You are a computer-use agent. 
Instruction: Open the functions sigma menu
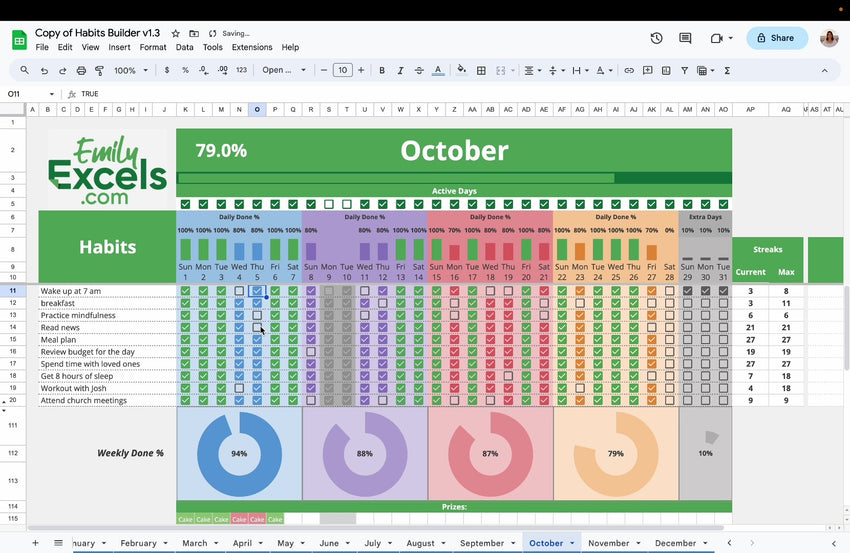727,70
